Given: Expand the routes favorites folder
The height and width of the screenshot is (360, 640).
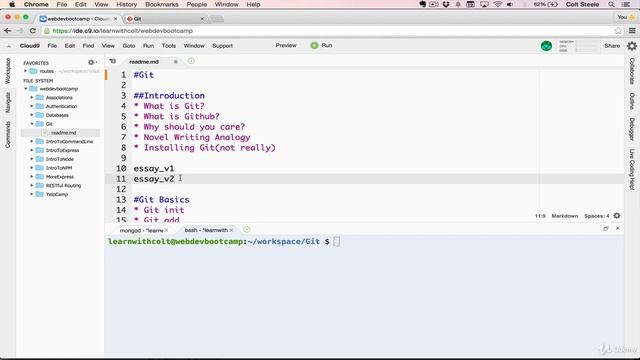Looking at the screenshot, I should pyautogui.click(x=26, y=71).
